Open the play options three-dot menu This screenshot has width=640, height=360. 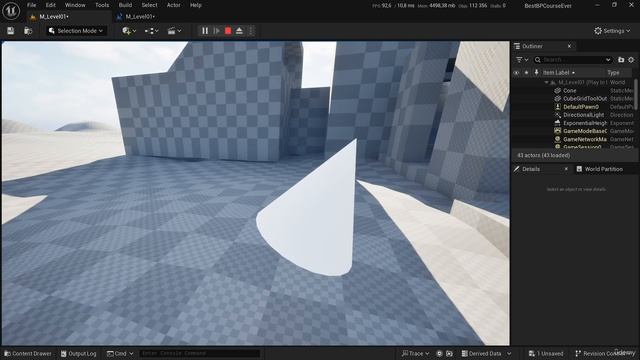(251, 31)
